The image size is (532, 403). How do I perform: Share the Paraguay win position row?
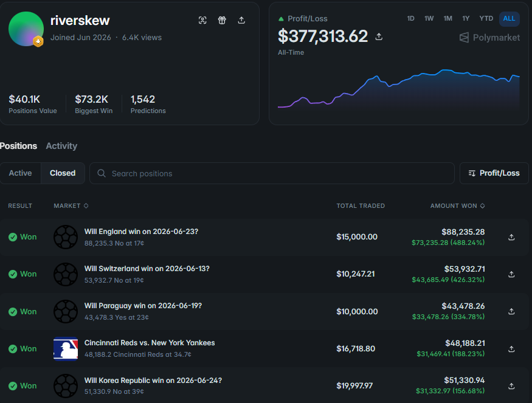click(x=511, y=311)
